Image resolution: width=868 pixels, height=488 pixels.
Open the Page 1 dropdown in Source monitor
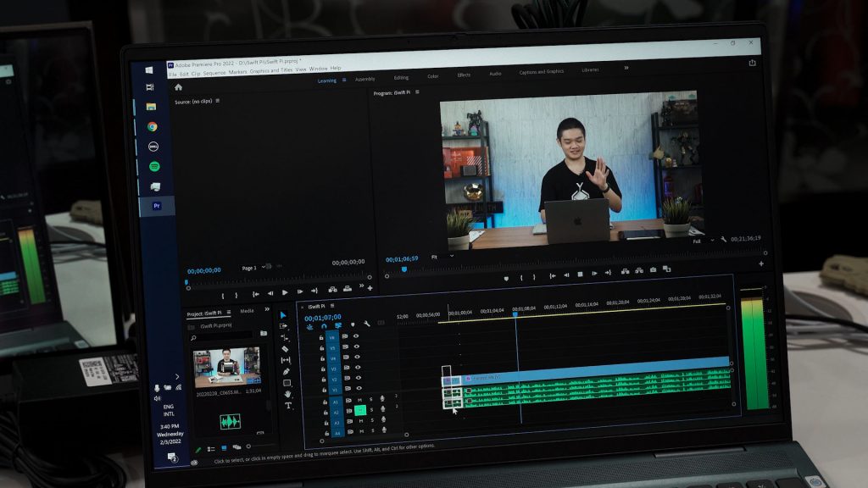[254, 268]
